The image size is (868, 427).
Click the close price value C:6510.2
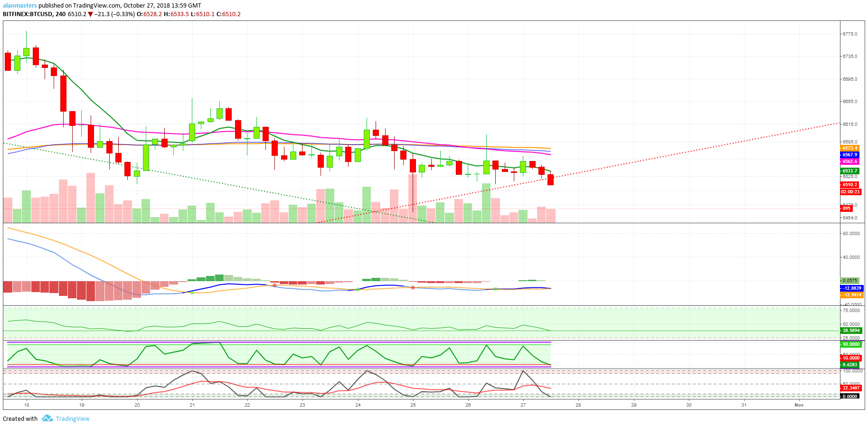[228, 14]
